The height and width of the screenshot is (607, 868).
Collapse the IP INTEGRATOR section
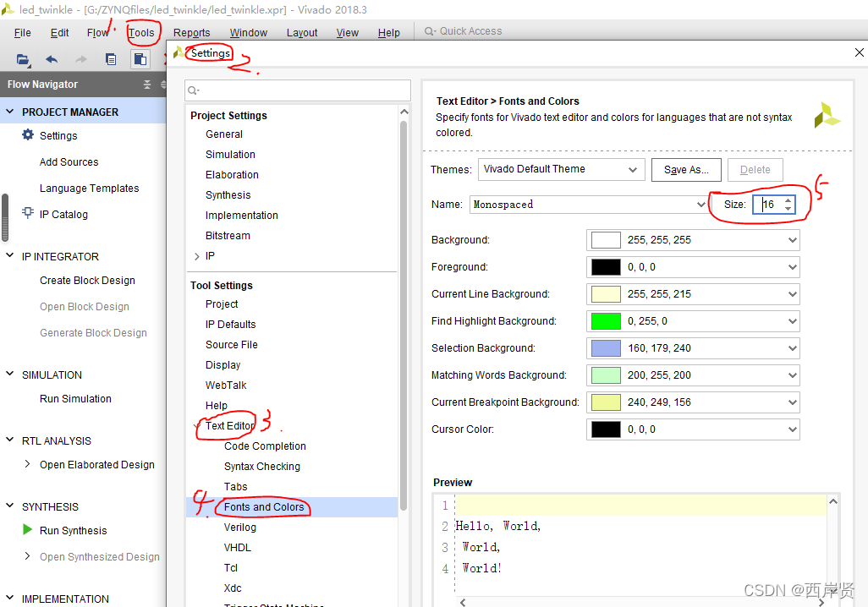click(x=9, y=255)
